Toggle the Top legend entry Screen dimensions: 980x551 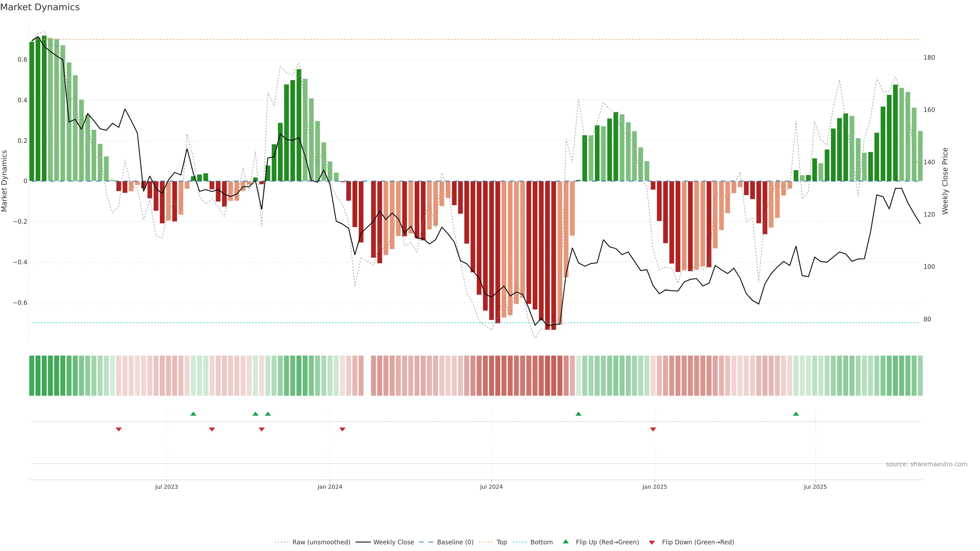click(501, 542)
